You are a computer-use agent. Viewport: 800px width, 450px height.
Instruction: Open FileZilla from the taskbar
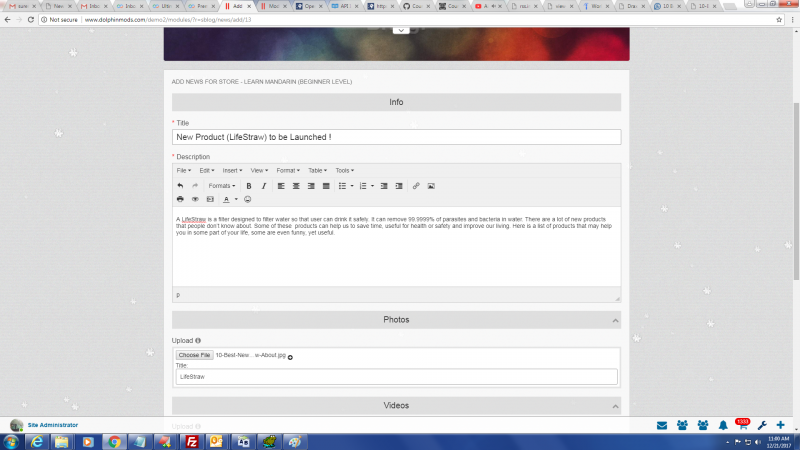(192, 442)
